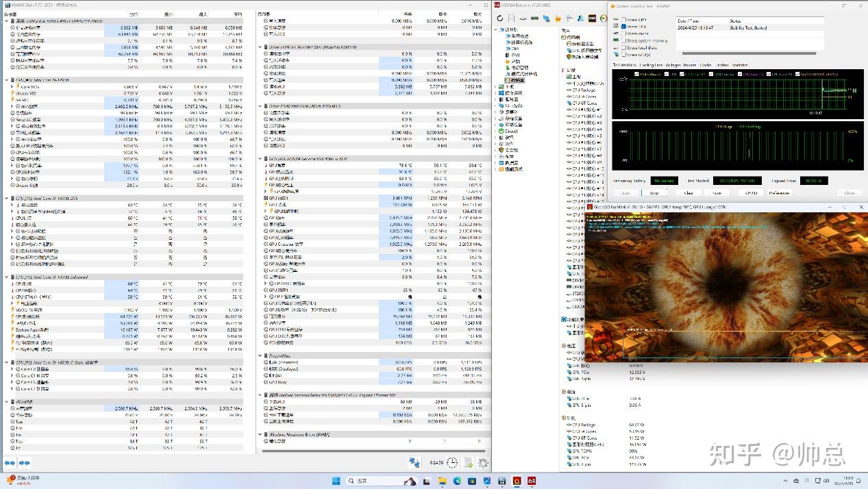Click the Windows Start button on taskbar

pos(336,481)
